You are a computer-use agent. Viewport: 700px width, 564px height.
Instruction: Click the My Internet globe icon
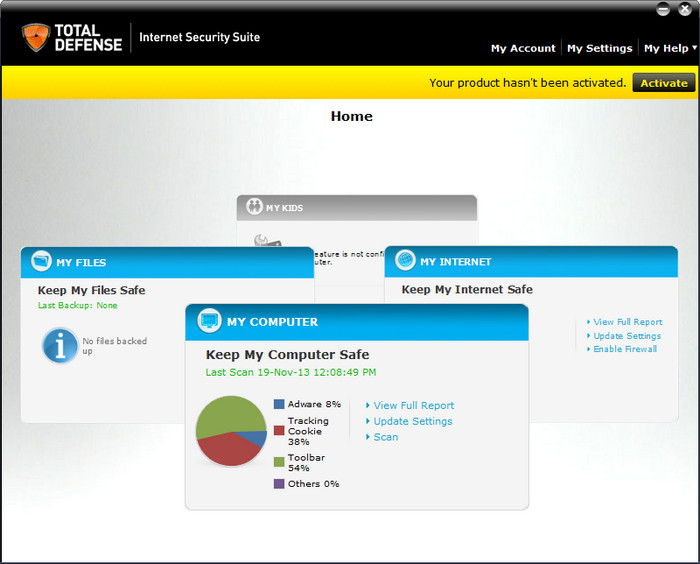point(405,260)
